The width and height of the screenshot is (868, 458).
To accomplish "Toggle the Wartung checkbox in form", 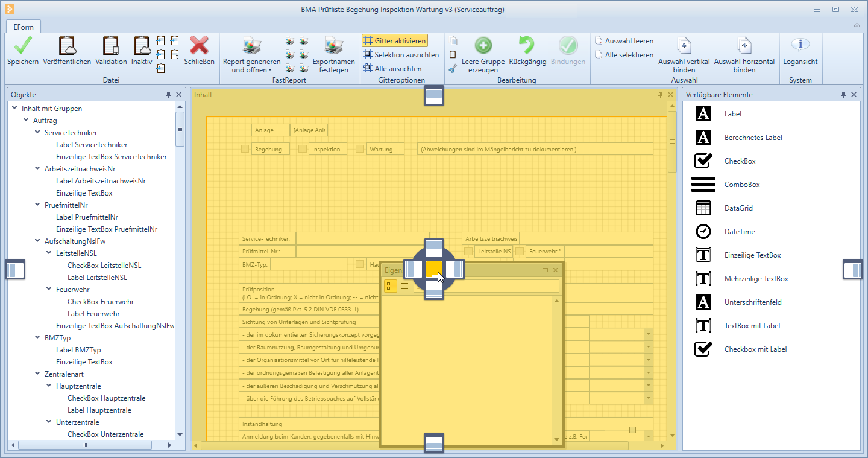I will (x=360, y=149).
